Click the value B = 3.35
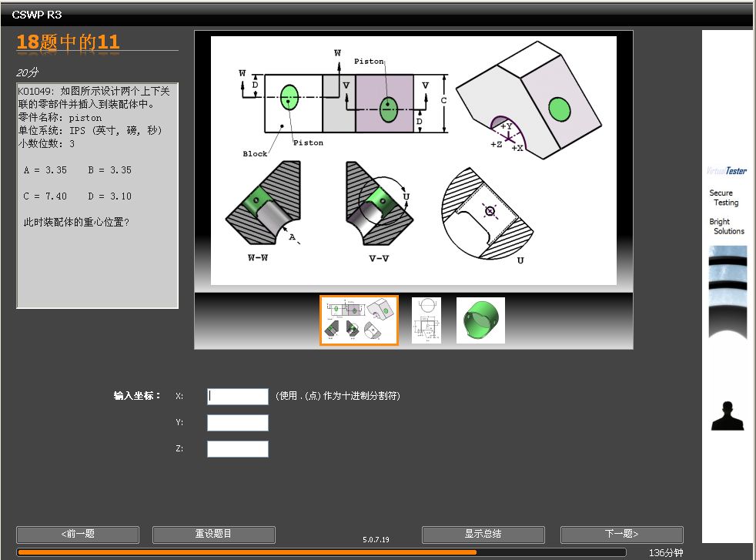Image resolution: width=756 pixels, height=560 pixels. [x=110, y=170]
